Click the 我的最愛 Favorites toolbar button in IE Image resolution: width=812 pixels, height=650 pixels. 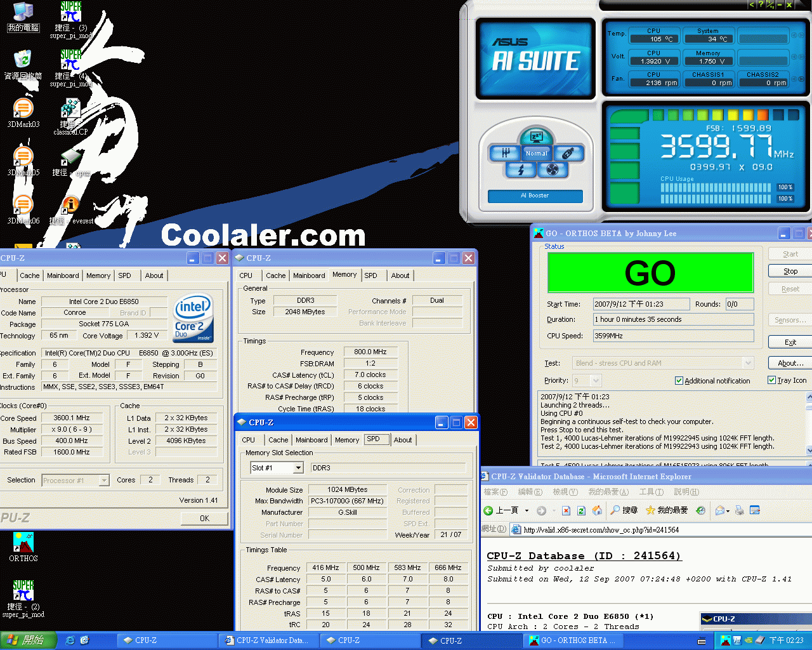pyautogui.click(x=667, y=510)
